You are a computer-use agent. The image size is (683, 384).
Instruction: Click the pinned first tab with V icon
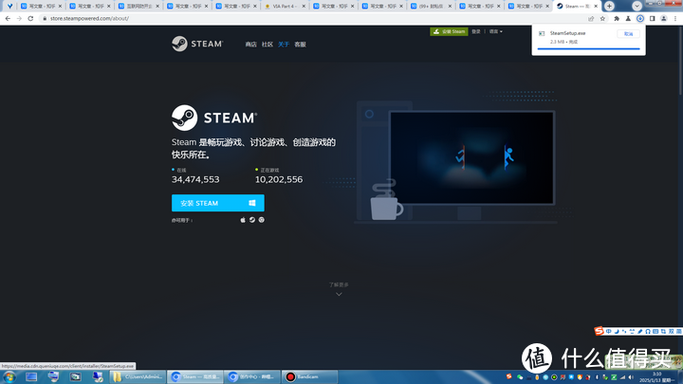[10, 6]
